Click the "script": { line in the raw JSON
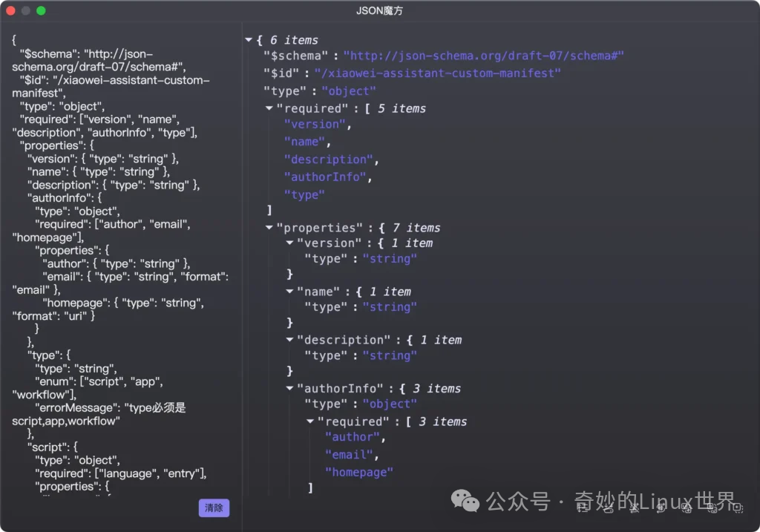The image size is (760, 532). pyautogui.click(x=53, y=447)
